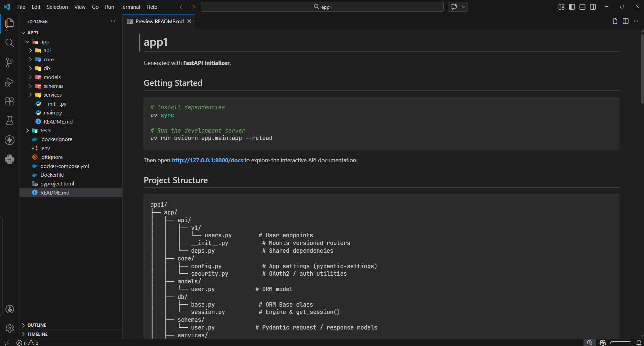Toggle the bottom Panel visibility
This screenshot has height=346, width=644.
[582, 7]
